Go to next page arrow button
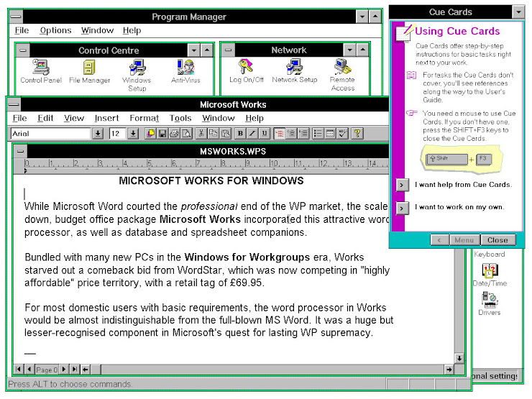This screenshot has width=532, height=399. click(x=63, y=369)
